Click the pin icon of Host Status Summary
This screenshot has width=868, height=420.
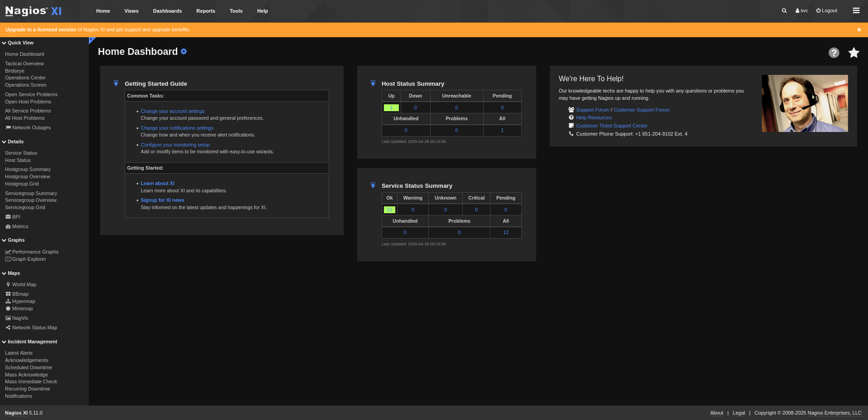[373, 83]
